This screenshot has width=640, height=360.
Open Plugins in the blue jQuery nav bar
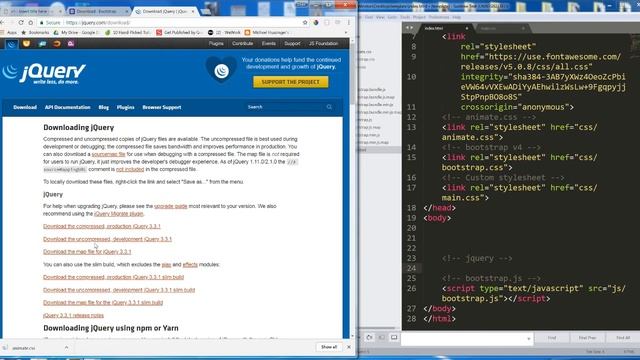(x=126, y=107)
